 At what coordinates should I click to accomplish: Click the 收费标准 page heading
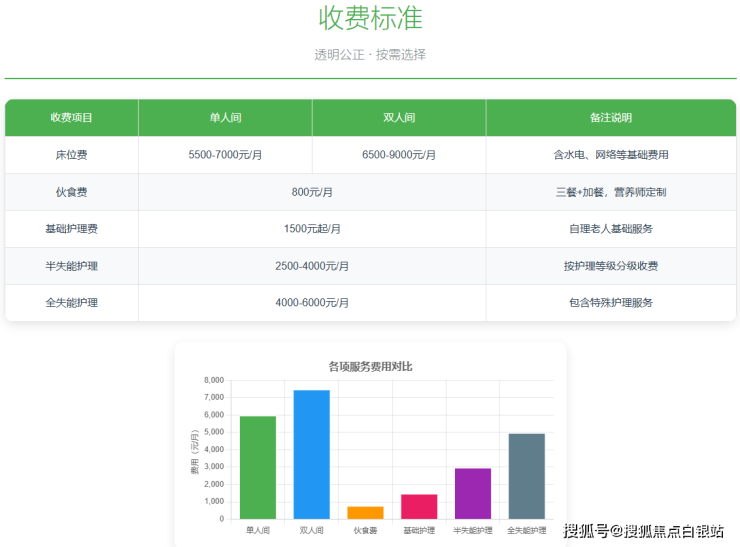pos(370,18)
